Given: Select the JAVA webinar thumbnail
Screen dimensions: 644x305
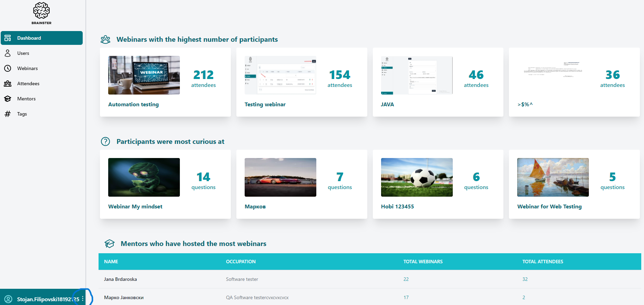Looking at the screenshot, I should 417,75.
